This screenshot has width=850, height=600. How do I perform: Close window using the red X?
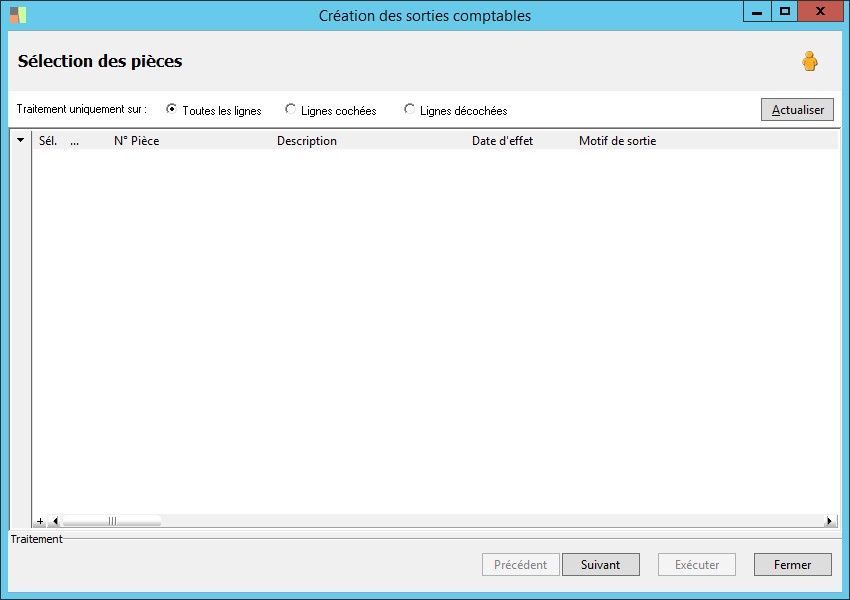click(x=820, y=12)
